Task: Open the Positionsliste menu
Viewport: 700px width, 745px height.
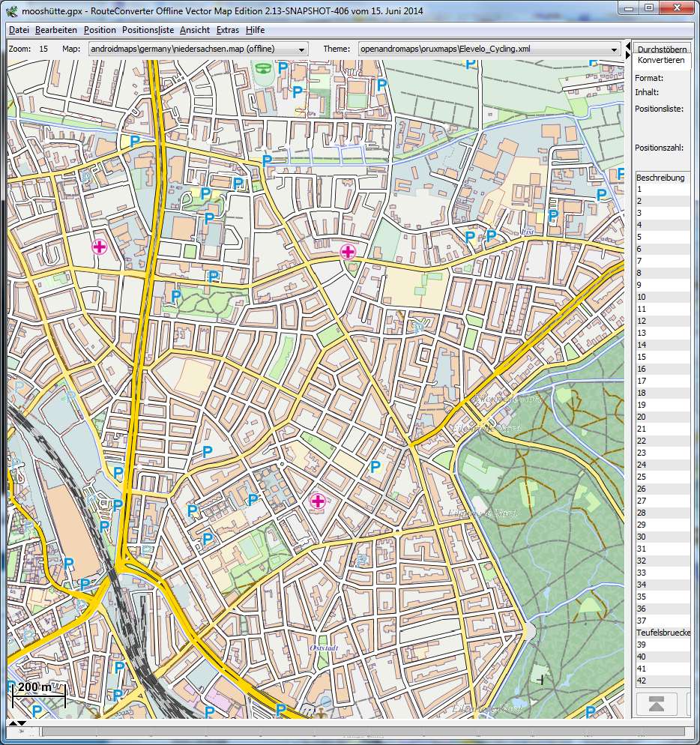Action: coord(148,30)
